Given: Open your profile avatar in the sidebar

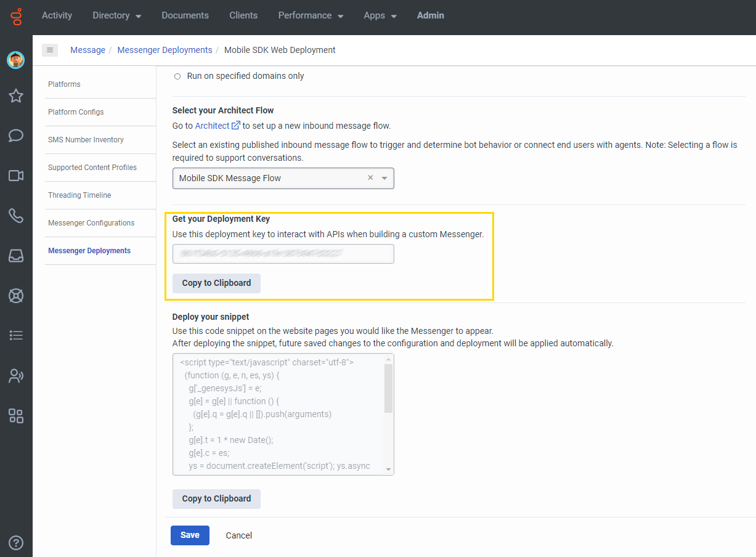Looking at the screenshot, I should pyautogui.click(x=16, y=60).
